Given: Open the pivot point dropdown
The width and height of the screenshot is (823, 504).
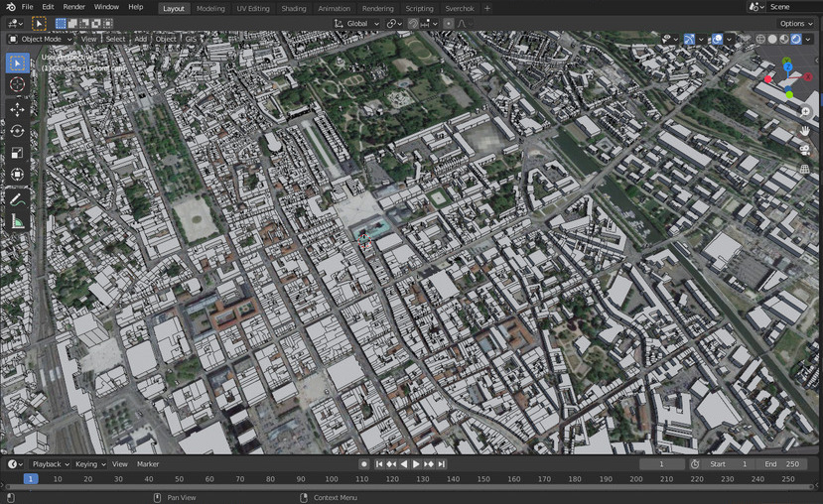Looking at the screenshot, I should click(x=394, y=24).
